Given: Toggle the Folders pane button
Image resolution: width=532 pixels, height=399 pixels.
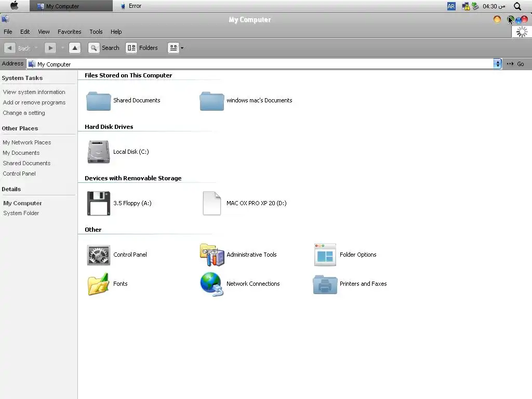Looking at the screenshot, I should click(142, 48).
